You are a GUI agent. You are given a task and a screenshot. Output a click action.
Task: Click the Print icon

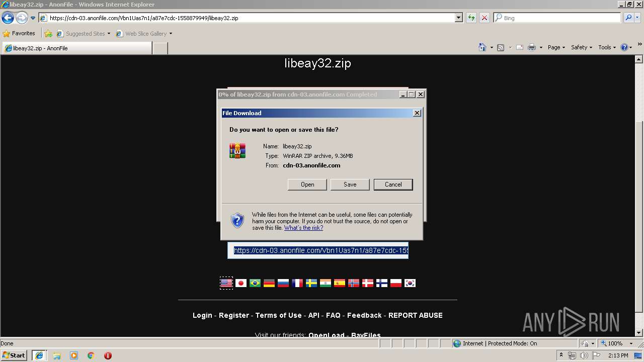point(531,47)
